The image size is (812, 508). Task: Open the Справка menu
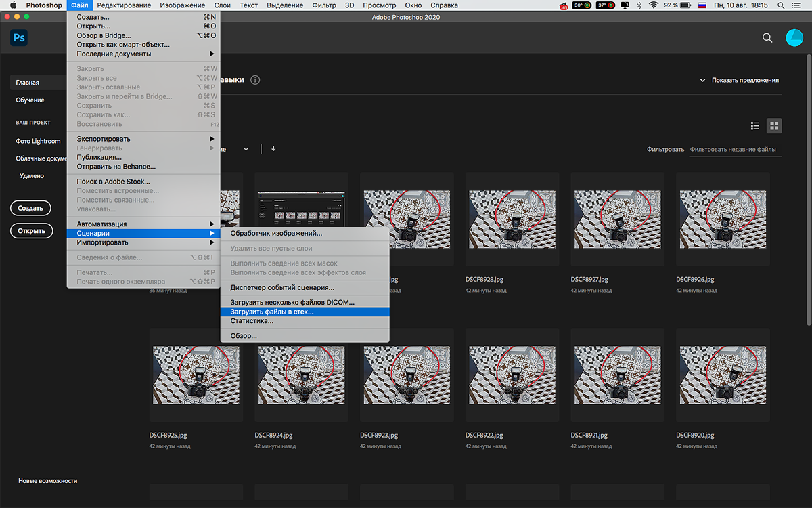444,5
